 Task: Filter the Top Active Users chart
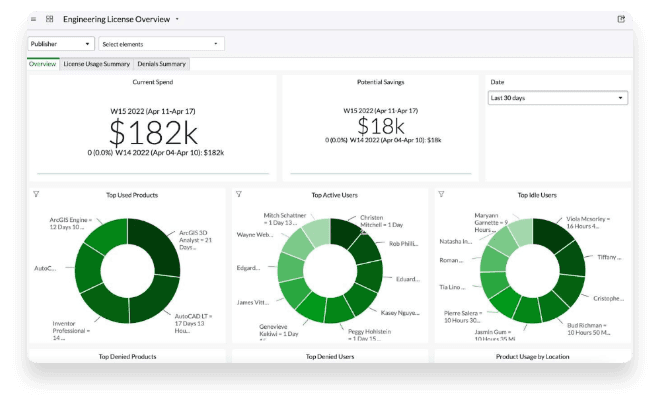(x=239, y=194)
